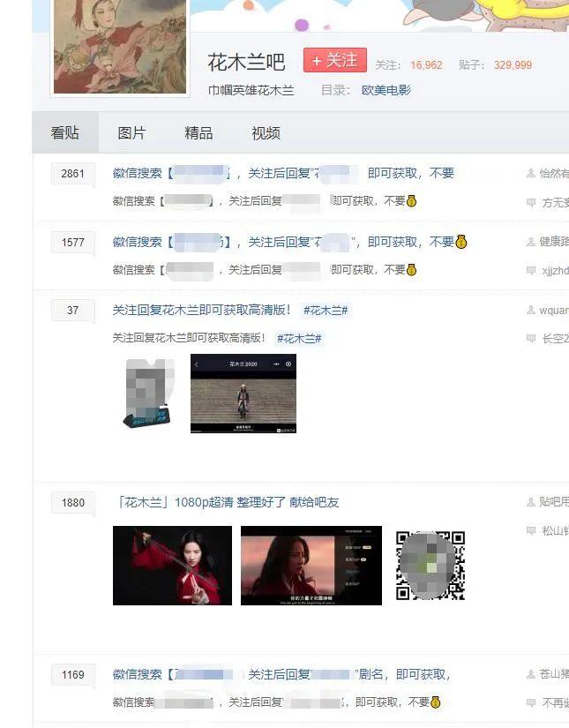569x728 pixels.
Task: Click money bag emoji in 1169 thread preview
Action: [435, 702]
